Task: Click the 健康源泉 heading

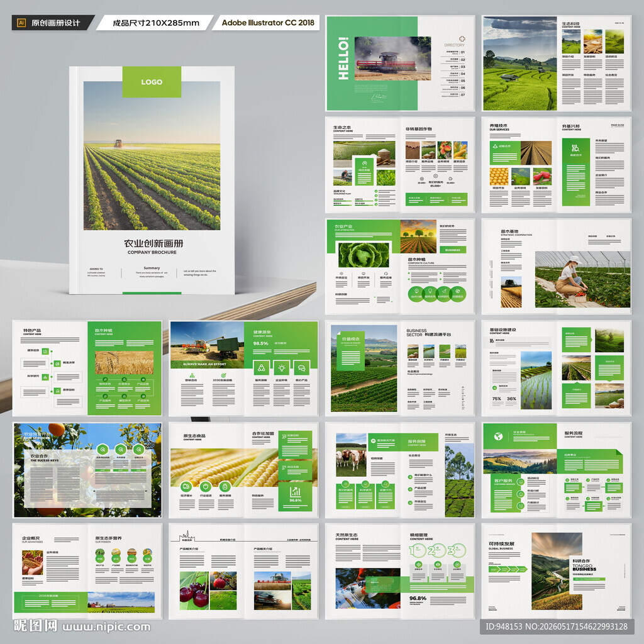Action: pyautogui.click(x=262, y=332)
